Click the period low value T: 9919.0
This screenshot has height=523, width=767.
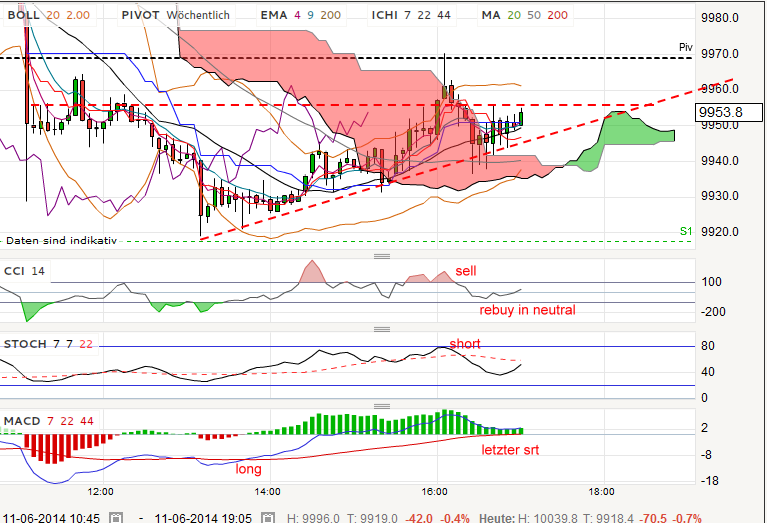tap(372, 518)
